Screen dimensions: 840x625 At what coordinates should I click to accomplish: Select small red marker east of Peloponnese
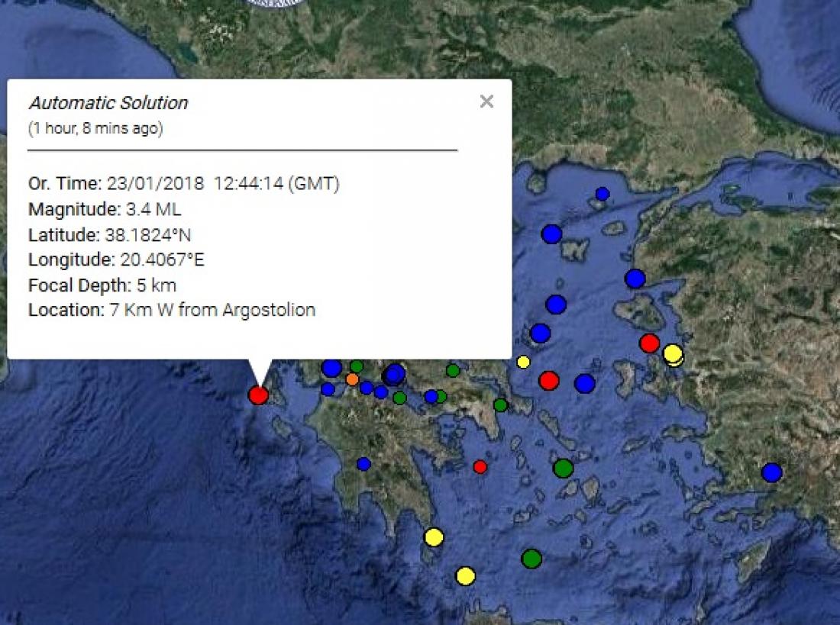480,466
